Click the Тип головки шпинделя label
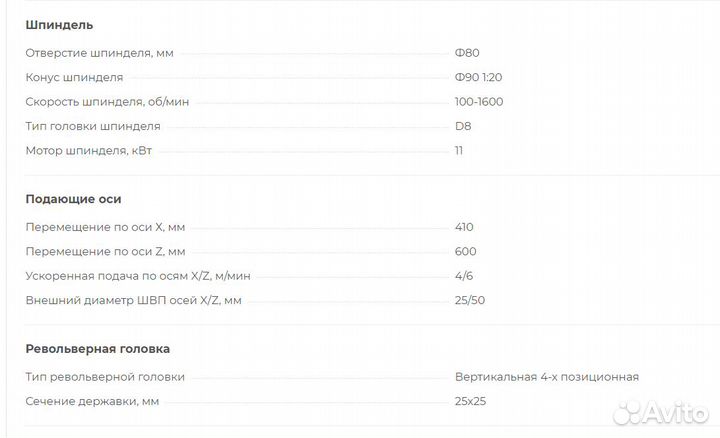This screenshot has height=438, width=720. click(93, 126)
